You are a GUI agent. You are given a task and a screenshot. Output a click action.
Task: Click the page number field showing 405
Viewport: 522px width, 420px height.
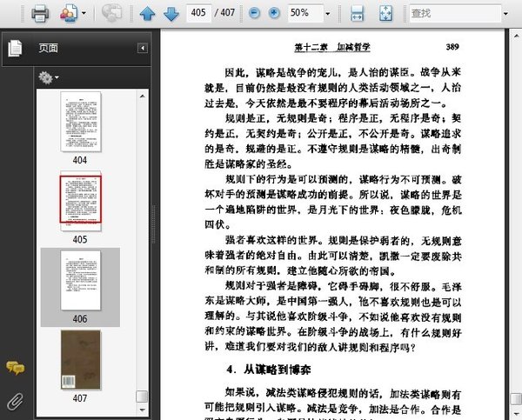[x=198, y=13]
